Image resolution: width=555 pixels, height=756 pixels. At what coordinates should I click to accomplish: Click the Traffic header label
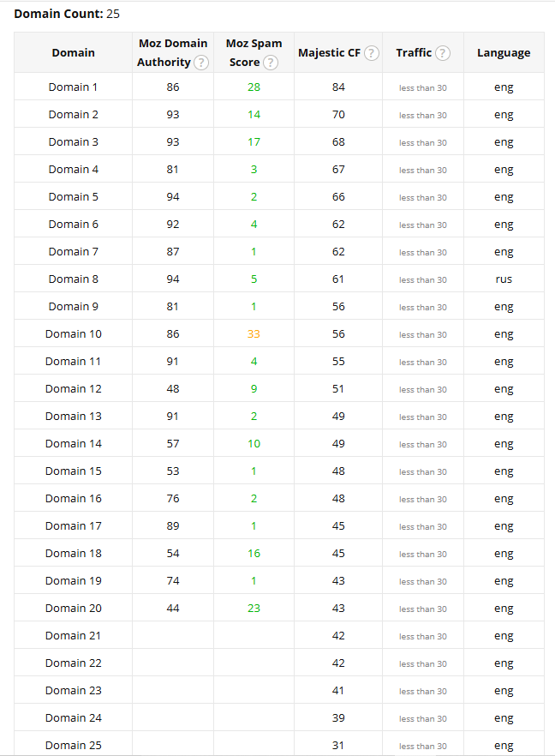(x=414, y=53)
